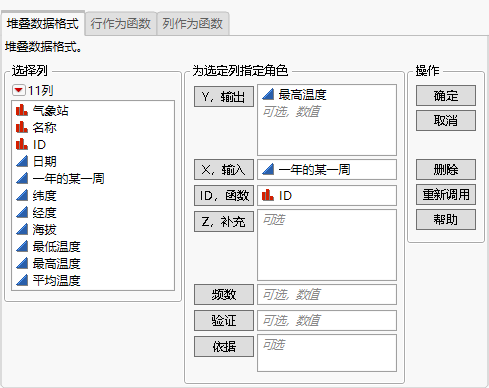This screenshot has width=489, height=388.
Task: Select 一年的某一周 text in the X role box
Action: (x=314, y=170)
